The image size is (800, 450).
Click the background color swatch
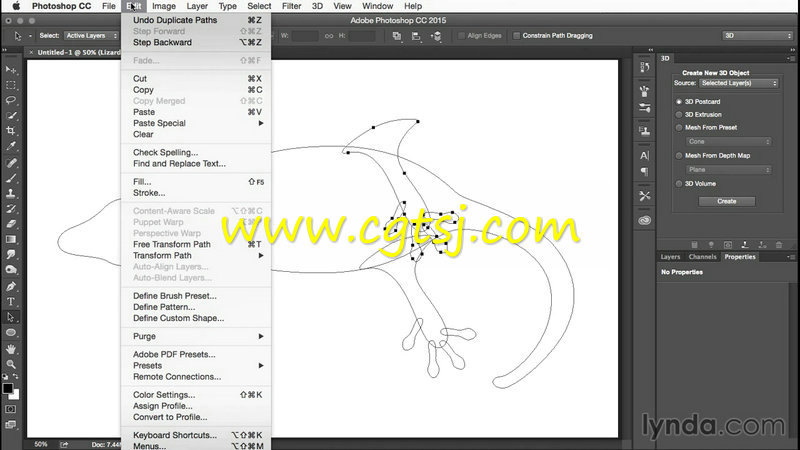coord(16,396)
